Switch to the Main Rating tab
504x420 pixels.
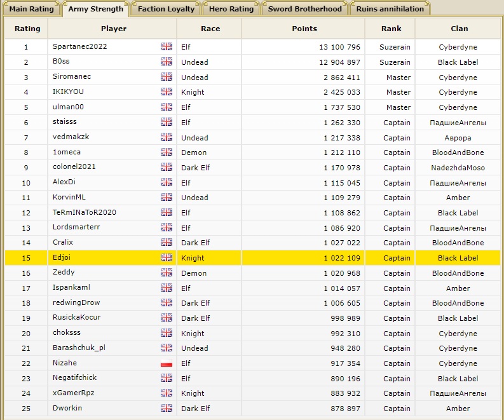coord(31,9)
